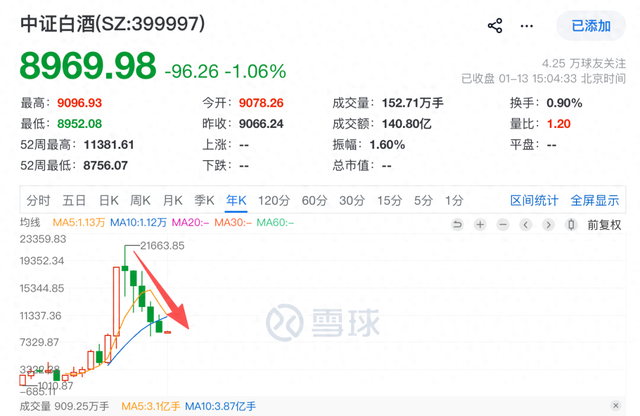Screen dimensions: 640x416
Task: Zoom out the chart with minus icon
Action: pos(503,225)
